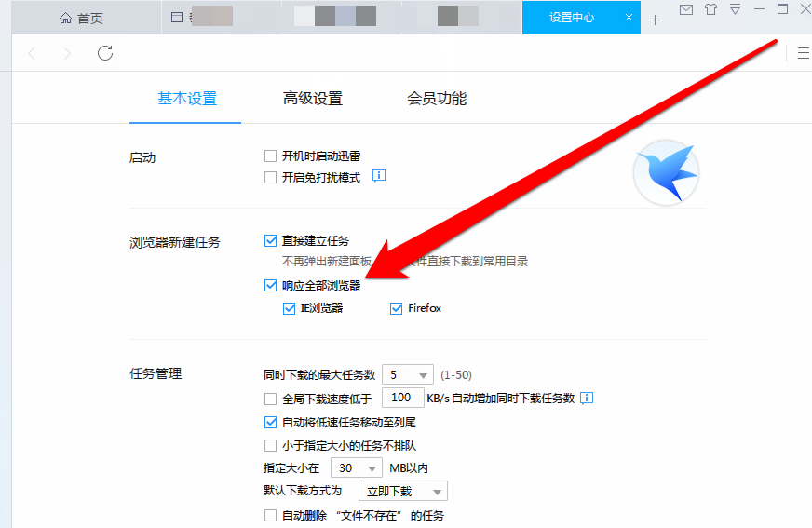Go back with the left arrow
This screenshot has width=812, height=528.
coord(32,53)
